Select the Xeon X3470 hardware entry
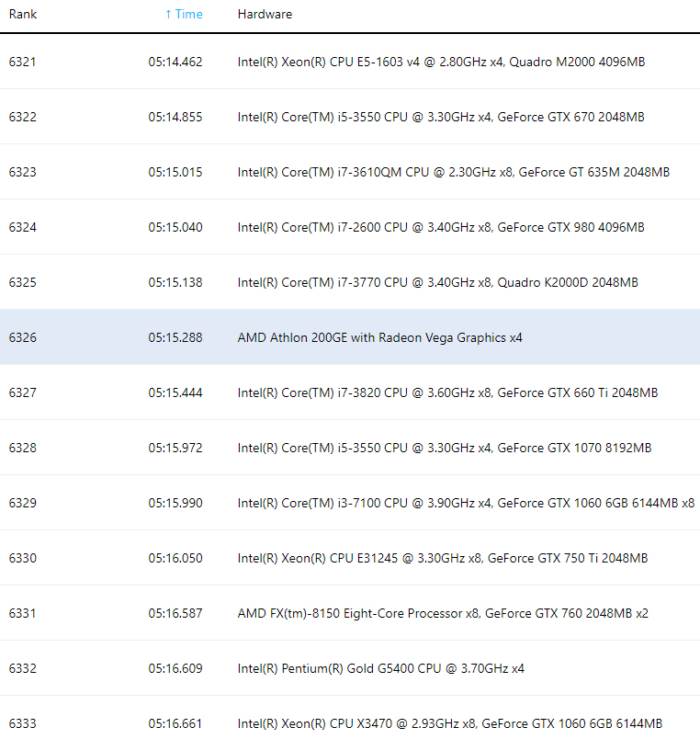Screen dimensions: 700x739 coord(449,723)
